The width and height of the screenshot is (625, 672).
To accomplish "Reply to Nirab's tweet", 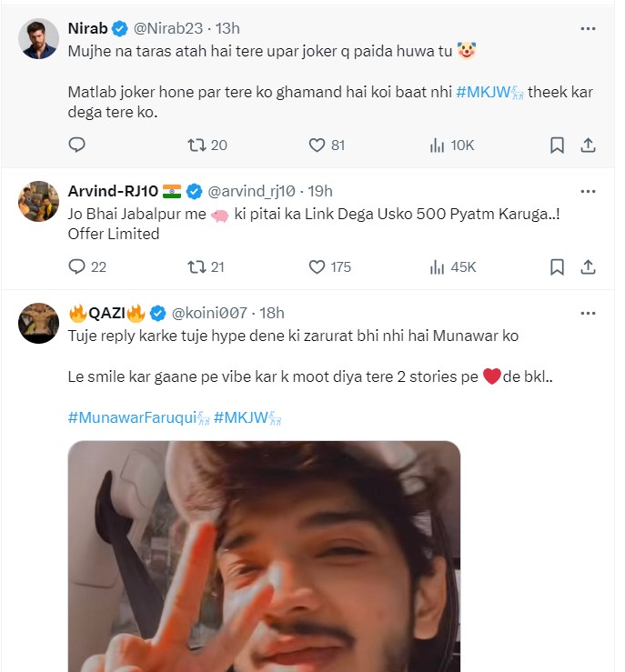I will 77,145.
